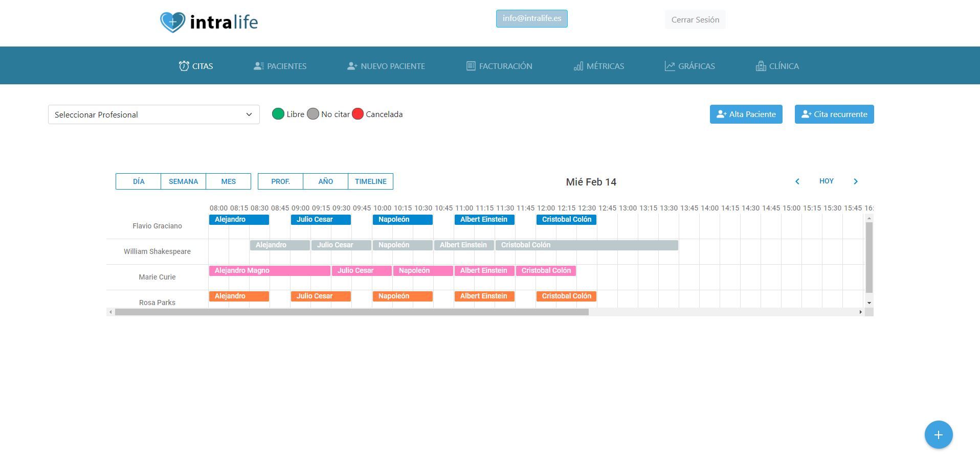The height and width of the screenshot is (464, 980).
Task: Click the Cerrar Sesión button
Action: pos(695,19)
